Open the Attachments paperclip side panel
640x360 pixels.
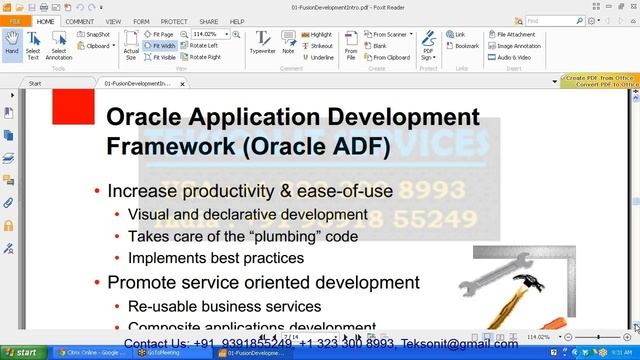point(9,203)
